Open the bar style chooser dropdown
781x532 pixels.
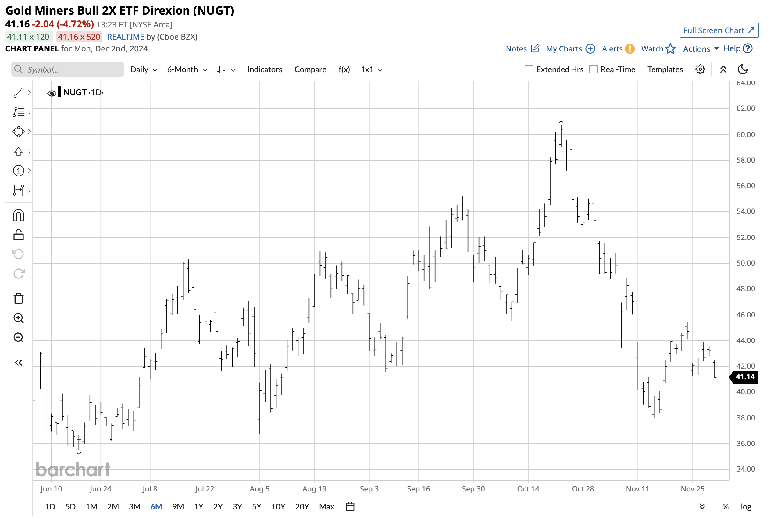[x=226, y=69]
